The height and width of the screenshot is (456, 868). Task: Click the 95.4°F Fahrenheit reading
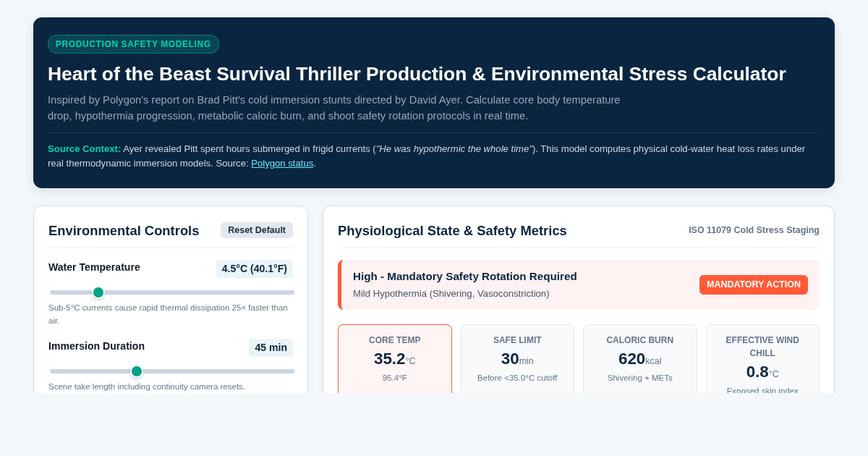pyautogui.click(x=395, y=378)
